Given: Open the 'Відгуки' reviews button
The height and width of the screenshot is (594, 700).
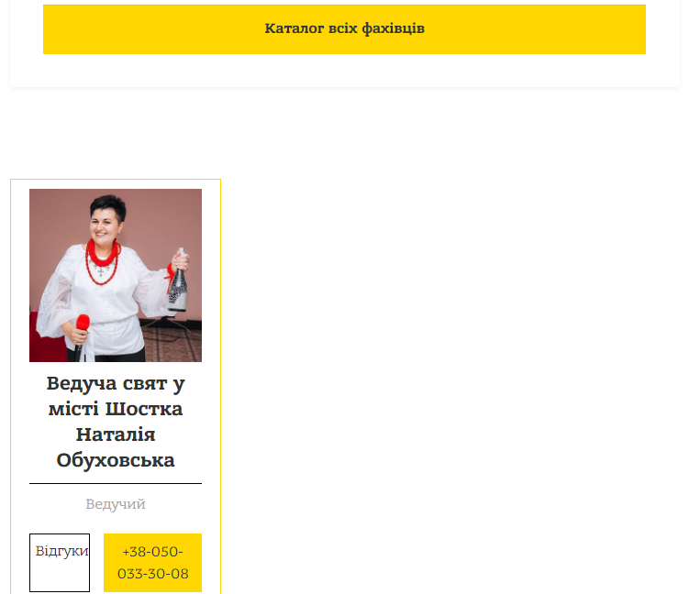Looking at the screenshot, I should point(60,563).
